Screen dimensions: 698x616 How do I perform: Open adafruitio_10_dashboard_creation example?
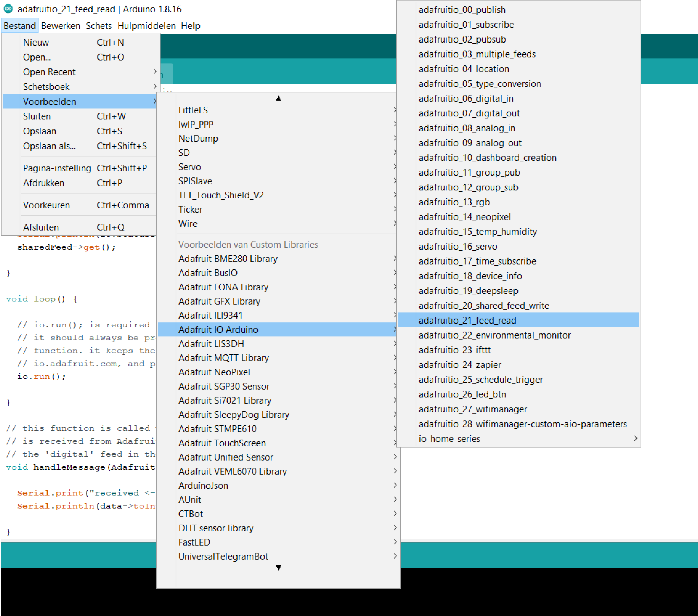[x=519, y=158]
